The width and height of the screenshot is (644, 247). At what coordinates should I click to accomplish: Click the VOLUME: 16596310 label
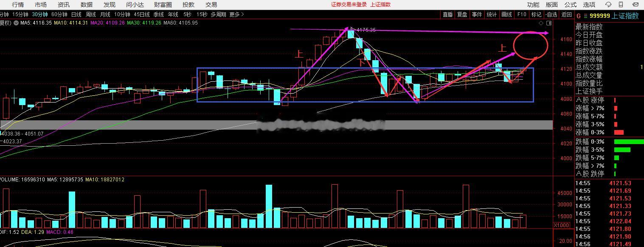point(22,180)
